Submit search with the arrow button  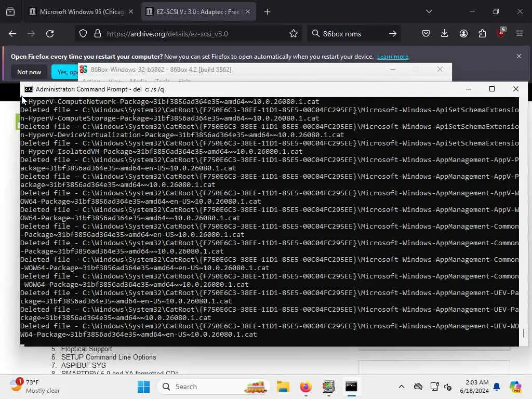pyautogui.click(x=393, y=34)
